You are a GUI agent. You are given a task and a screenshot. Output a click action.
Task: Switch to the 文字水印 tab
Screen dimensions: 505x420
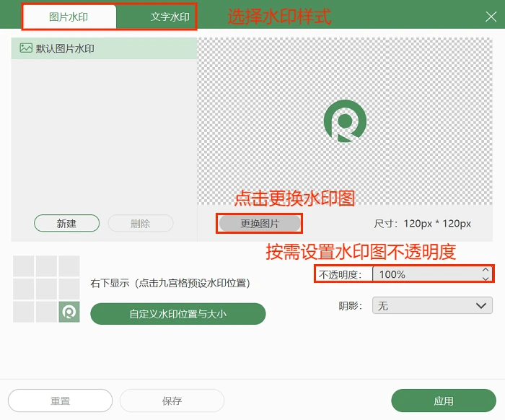click(x=170, y=17)
